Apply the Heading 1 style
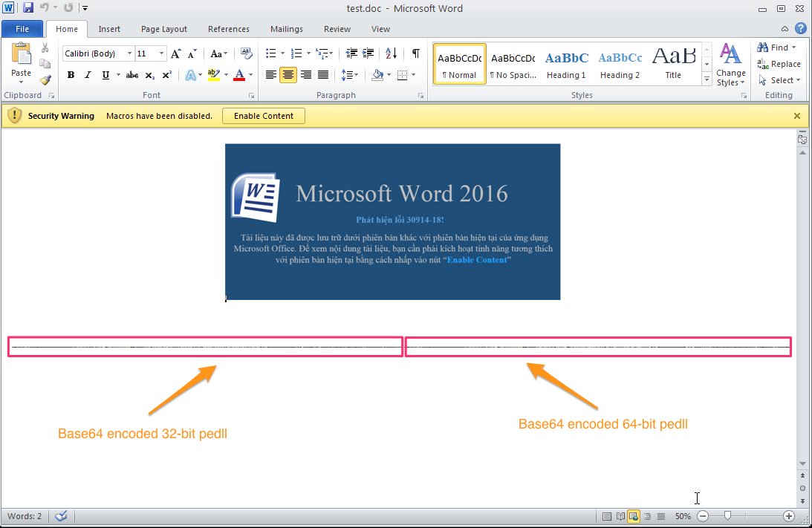812x528 pixels. coord(567,64)
